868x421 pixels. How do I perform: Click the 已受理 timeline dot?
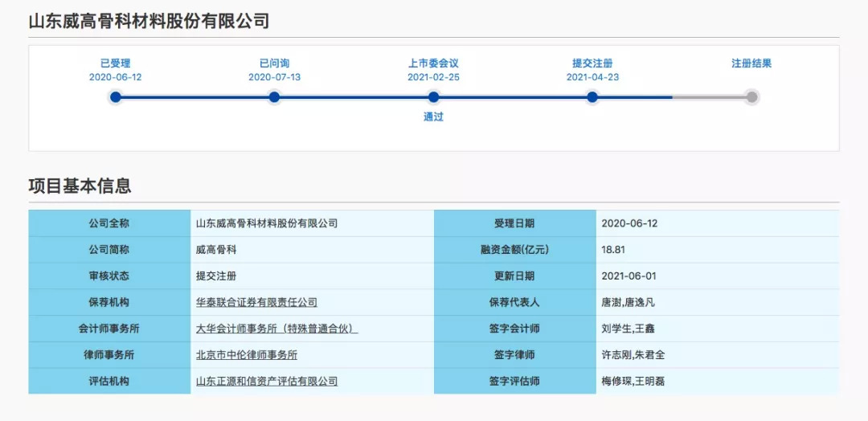pos(116,97)
